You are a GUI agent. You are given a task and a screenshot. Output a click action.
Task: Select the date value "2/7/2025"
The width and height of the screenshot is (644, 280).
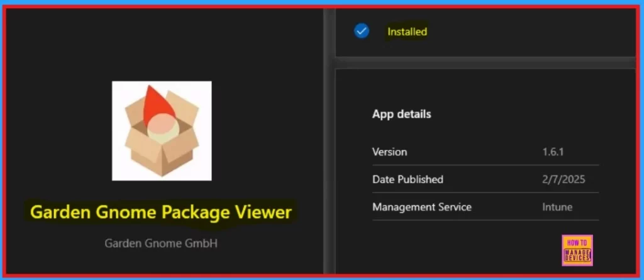pyautogui.click(x=563, y=180)
